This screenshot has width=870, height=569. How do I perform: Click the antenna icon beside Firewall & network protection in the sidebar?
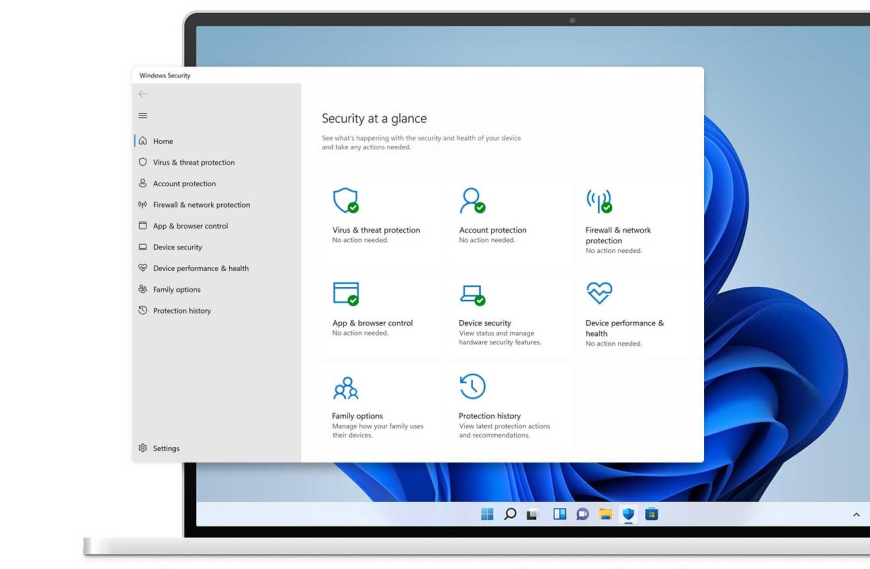click(143, 205)
